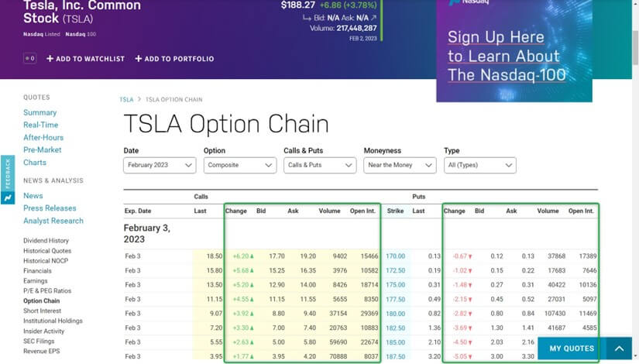Image resolution: width=639 pixels, height=364 pixels.
Task: Open the Option dropdown set to Composite
Action: pyautogui.click(x=239, y=165)
